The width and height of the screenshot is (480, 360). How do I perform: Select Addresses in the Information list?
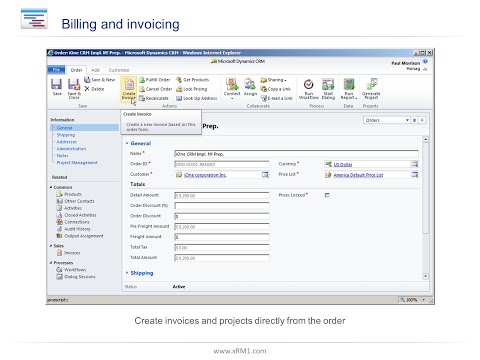tap(67, 142)
